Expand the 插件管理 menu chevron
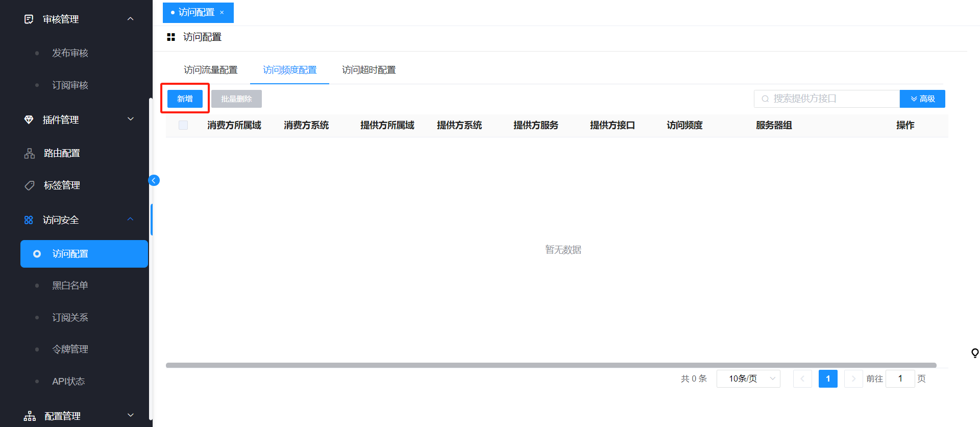 [130, 119]
